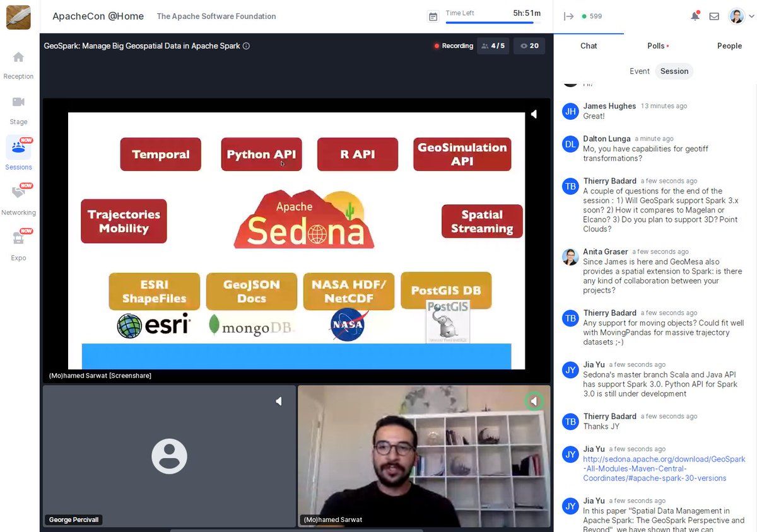This screenshot has height=532, width=757.
Task: Click the 'Great!' chat message
Action: click(x=594, y=117)
